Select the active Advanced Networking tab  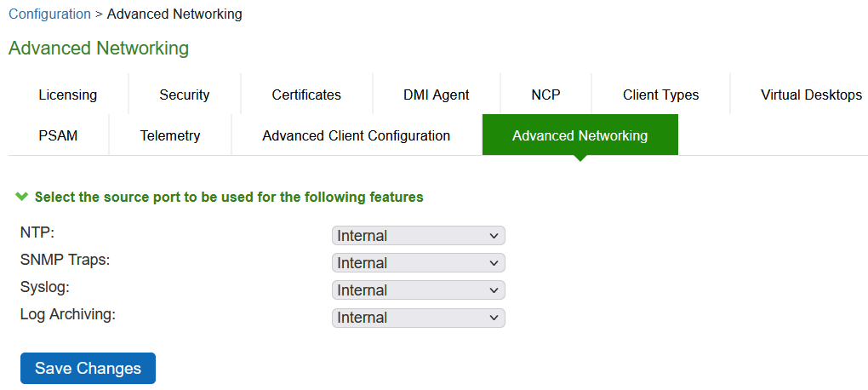click(580, 135)
